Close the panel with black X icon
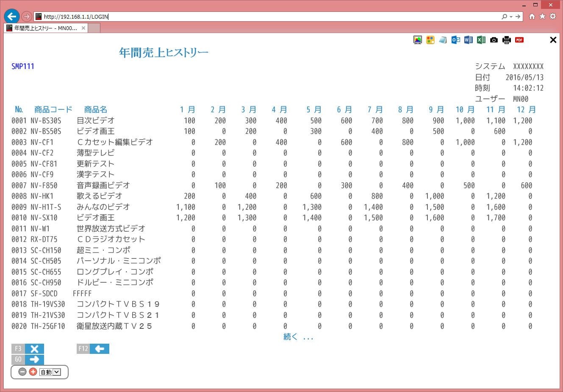Viewport: 563px width, 392px height. 553,40
